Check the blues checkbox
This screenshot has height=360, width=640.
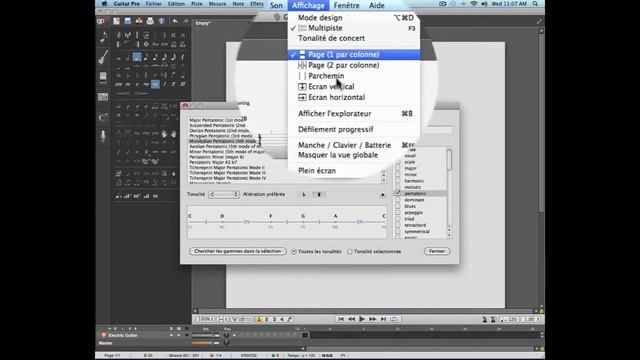click(x=398, y=206)
